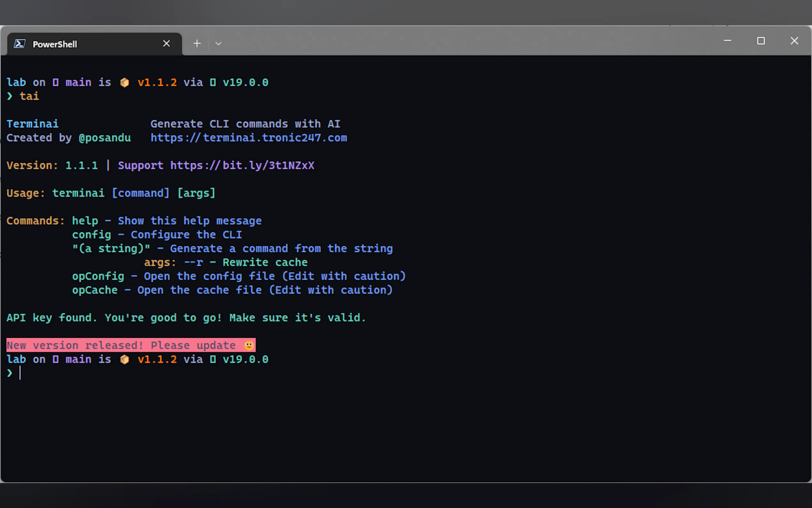Open a new tab with the plus button
This screenshot has height=508, width=812.
click(x=197, y=44)
